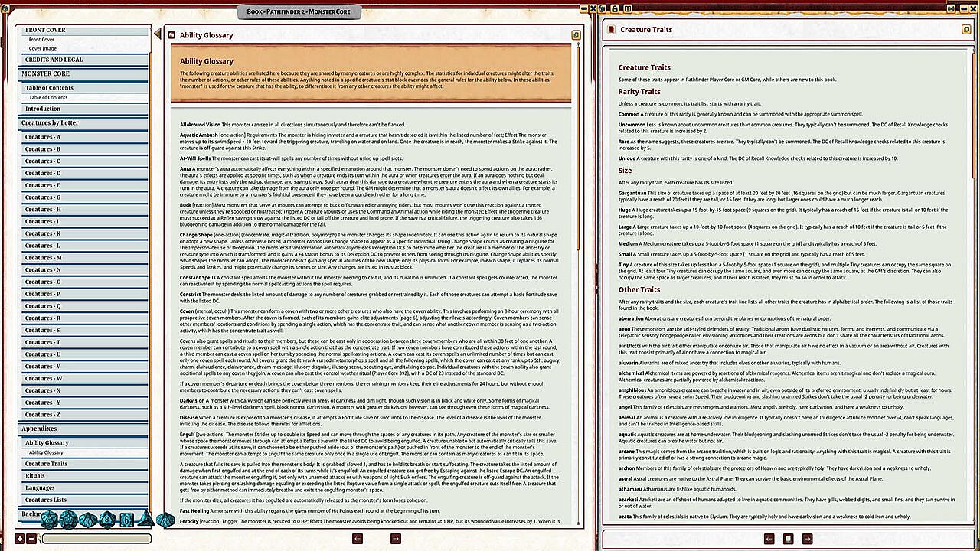Select the highlighted Ability Glossary page entry
This screenshot has height=551, width=980.
(x=83, y=453)
